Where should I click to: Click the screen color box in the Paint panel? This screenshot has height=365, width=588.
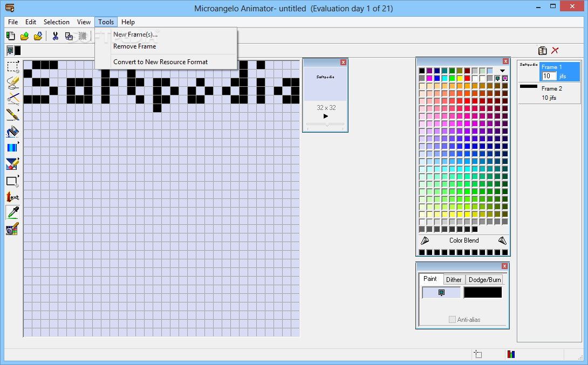tap(441, 292)
